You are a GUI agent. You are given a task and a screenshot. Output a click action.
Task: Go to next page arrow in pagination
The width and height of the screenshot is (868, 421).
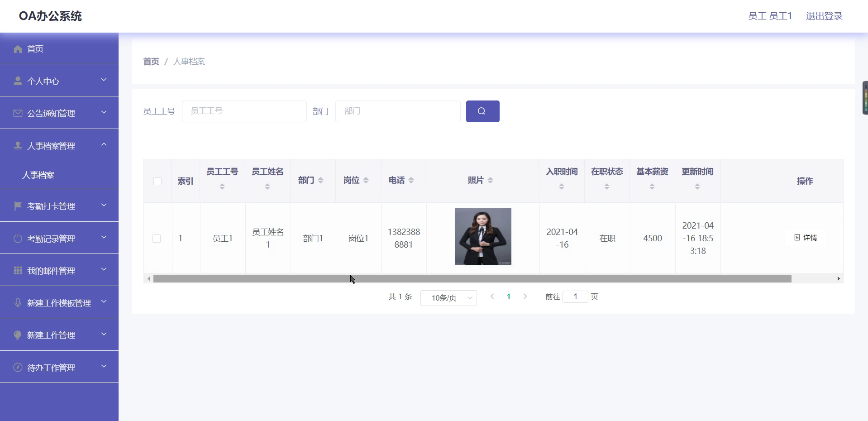click(x=525, y=297)
